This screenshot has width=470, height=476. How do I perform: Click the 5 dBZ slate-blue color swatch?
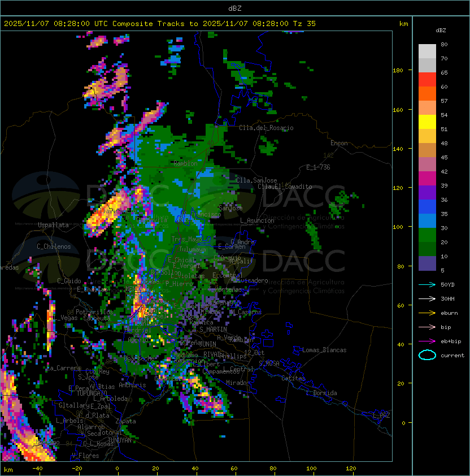[427, 263]
